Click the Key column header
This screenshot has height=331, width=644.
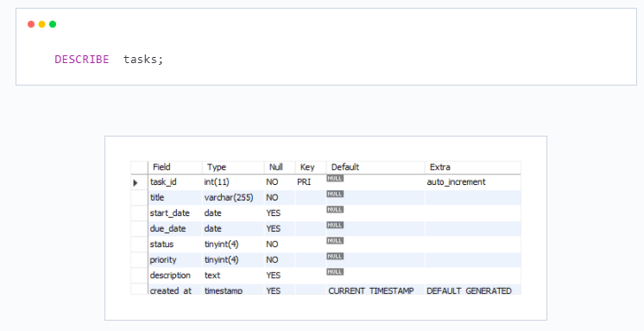[311, 168]
